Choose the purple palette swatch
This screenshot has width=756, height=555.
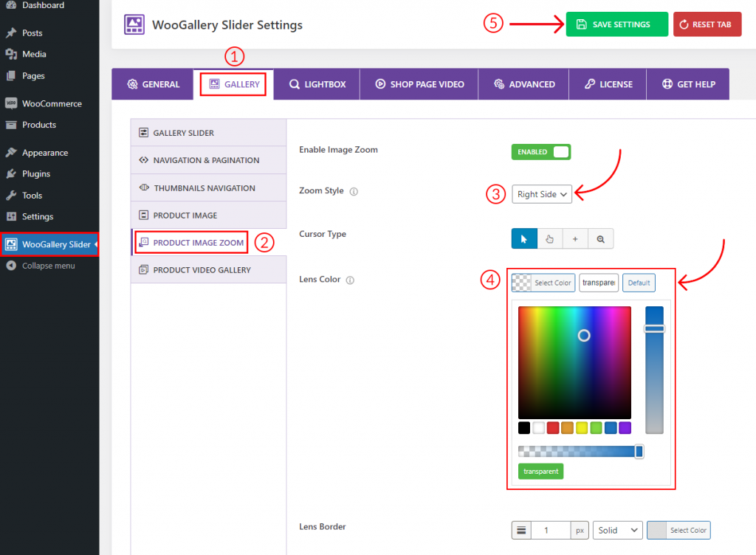click(625, 428)
